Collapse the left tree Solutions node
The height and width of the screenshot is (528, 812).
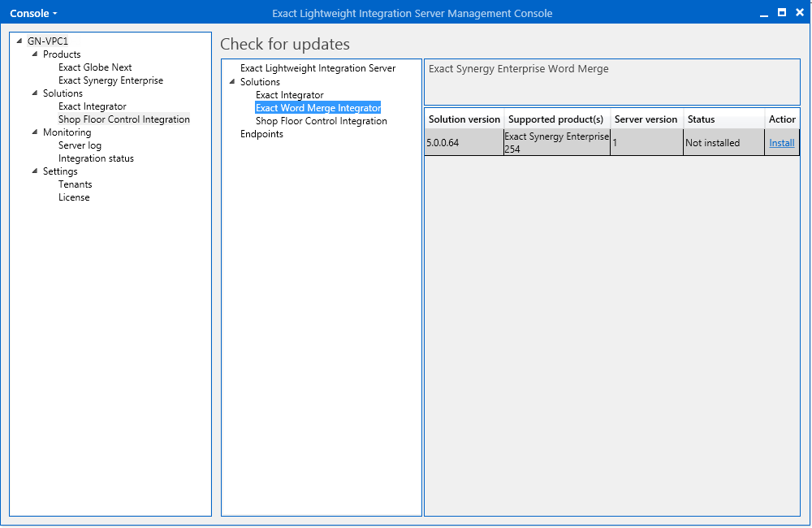(35, 93)
